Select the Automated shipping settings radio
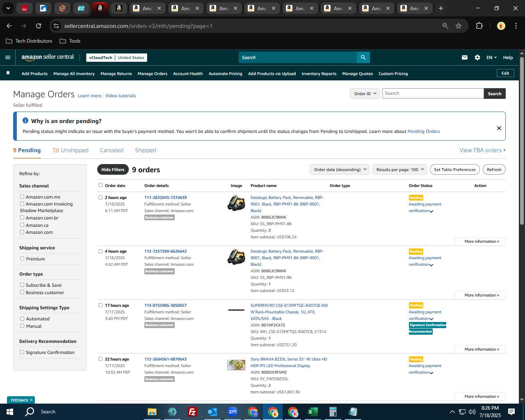Image resolution: width=525 pixels, height=420 pixels. pyautogui.click(x=22, y=318)
